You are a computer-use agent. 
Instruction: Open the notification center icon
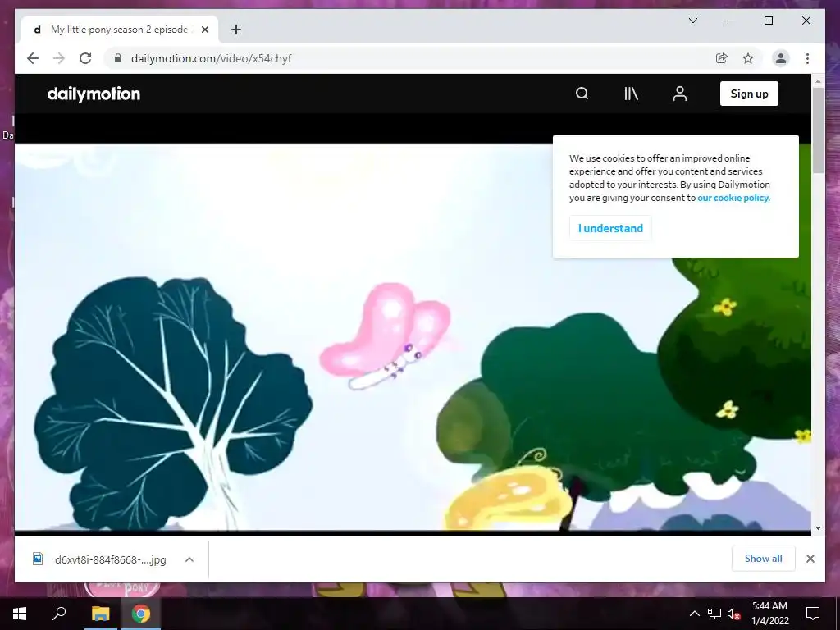click(x=813, y=614)
